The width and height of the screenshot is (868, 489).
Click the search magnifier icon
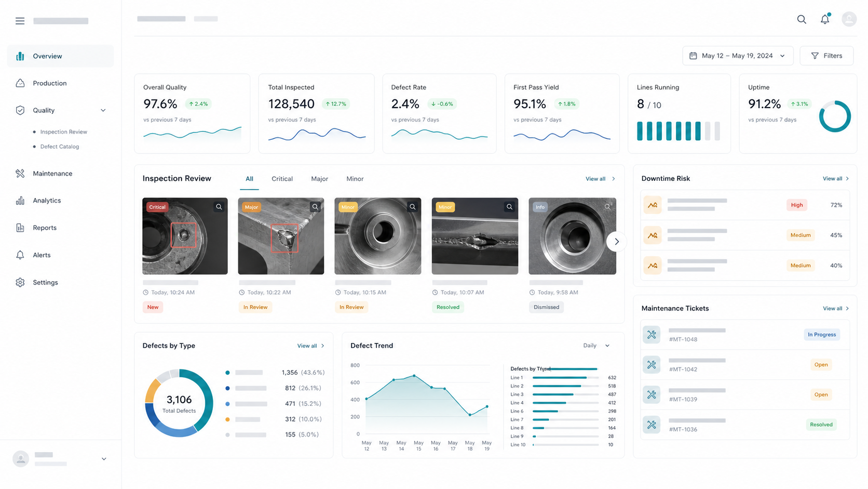pos(802,19)
